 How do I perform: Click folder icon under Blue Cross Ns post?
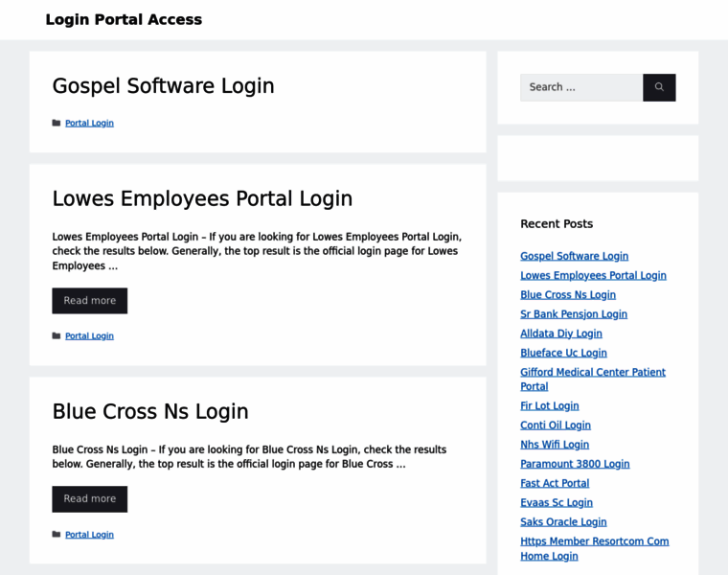[x=57, y=535]
